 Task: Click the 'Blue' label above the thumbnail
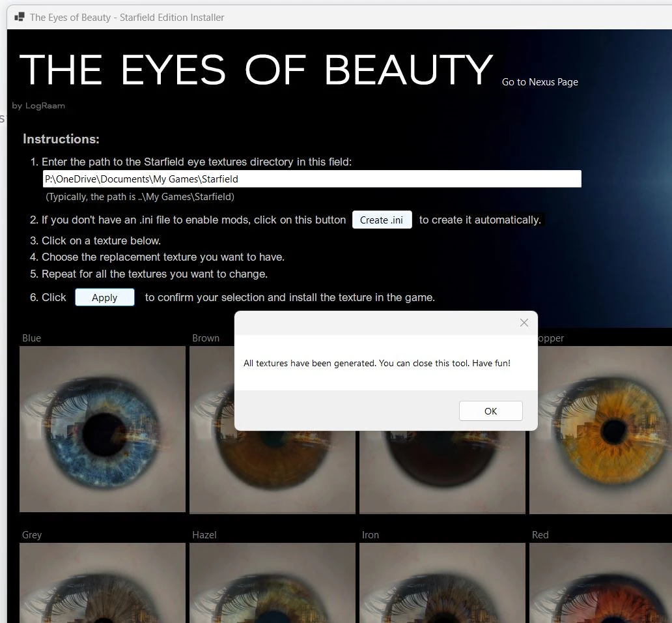coord(32,338)
